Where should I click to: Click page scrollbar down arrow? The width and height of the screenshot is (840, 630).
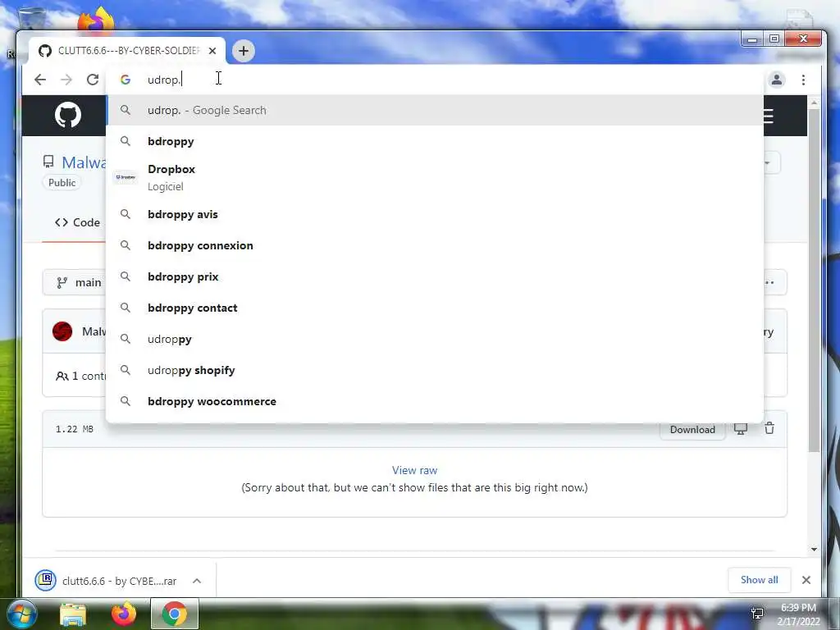[815, 549]
